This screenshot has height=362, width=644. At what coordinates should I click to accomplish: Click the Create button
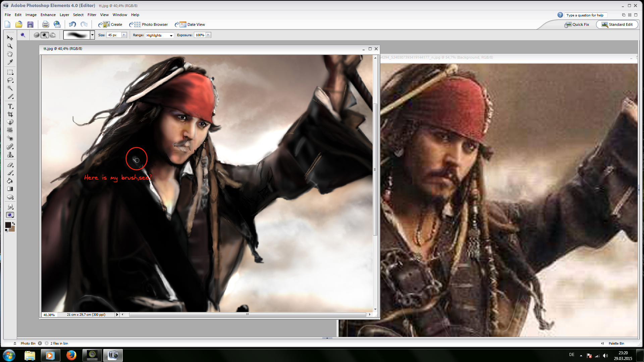click(x=110, y=24)
